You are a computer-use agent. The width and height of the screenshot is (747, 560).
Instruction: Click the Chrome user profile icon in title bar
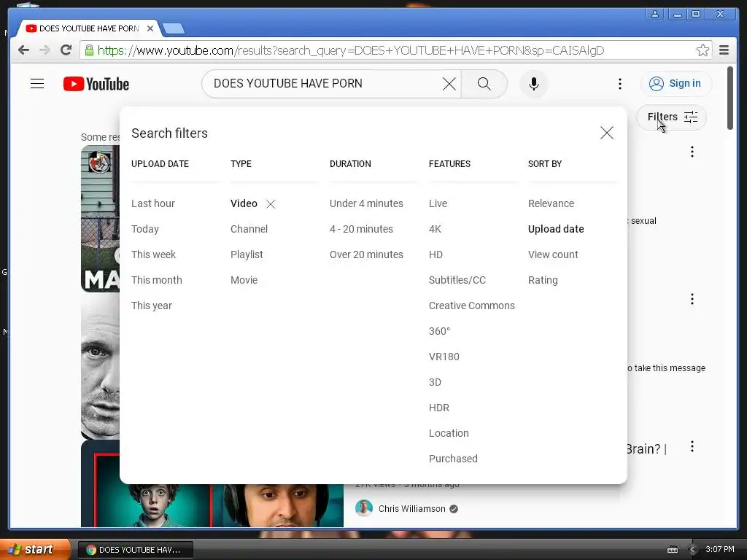click(x=655, y=14)
